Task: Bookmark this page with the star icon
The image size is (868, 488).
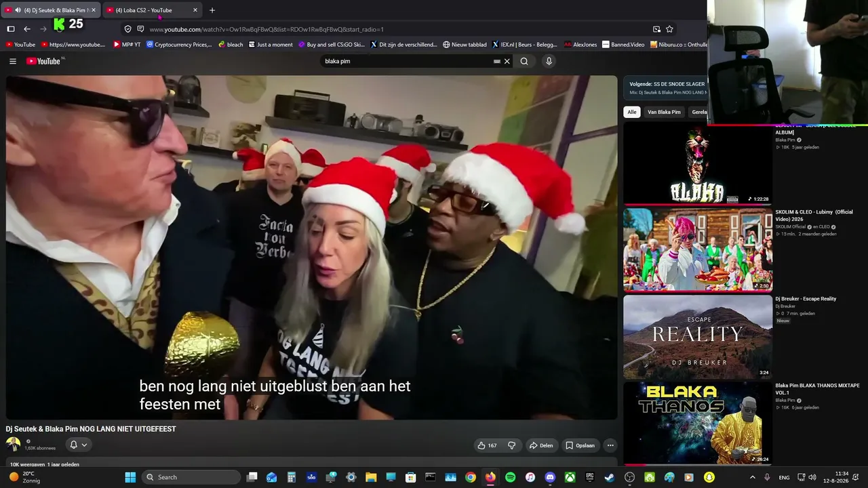Action: pos(669,29)
